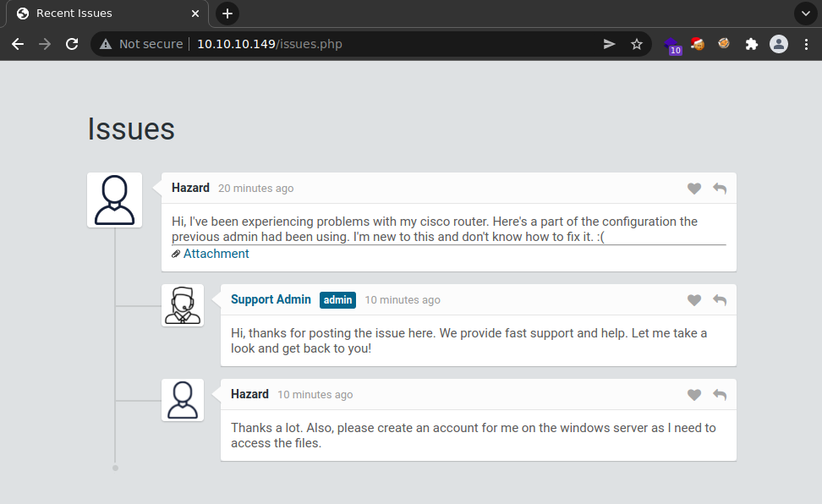The image size is (822, 504).
Task: Like Hazard's windows server comment
Action: (694, 395)
